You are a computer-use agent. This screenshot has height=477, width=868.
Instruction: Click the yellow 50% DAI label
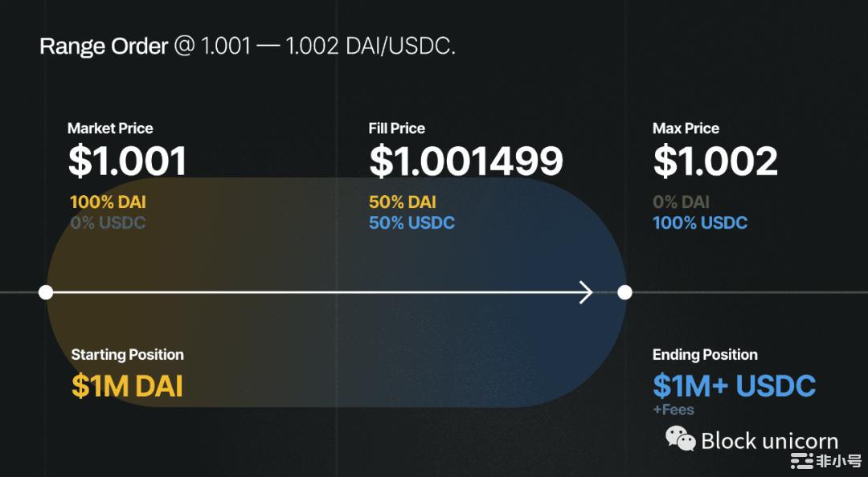pyautogui.click(x=403, y=202)
